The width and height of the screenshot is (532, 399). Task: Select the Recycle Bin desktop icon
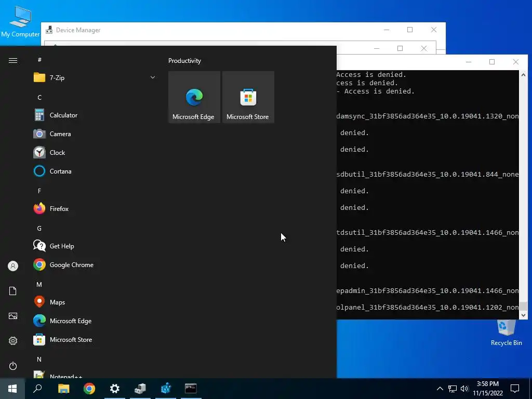[x=506, y=333]
